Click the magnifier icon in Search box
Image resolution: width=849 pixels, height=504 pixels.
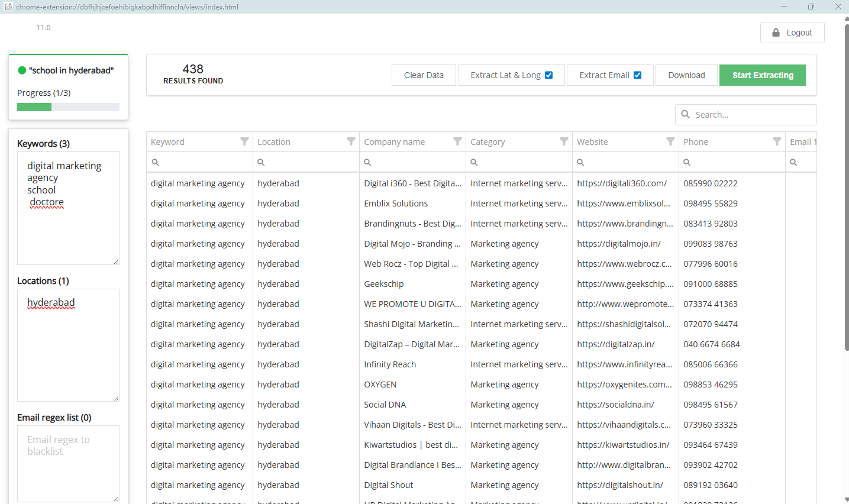686,114
